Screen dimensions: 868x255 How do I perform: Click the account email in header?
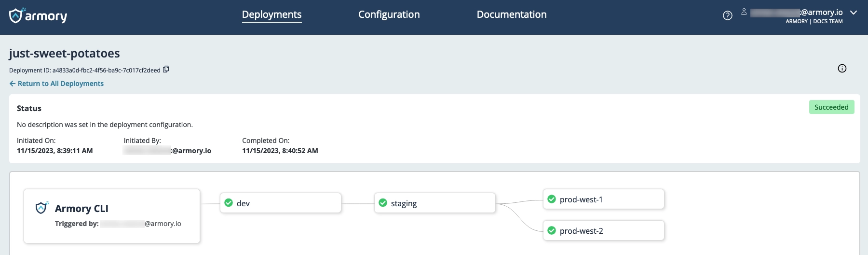(797, 13)
